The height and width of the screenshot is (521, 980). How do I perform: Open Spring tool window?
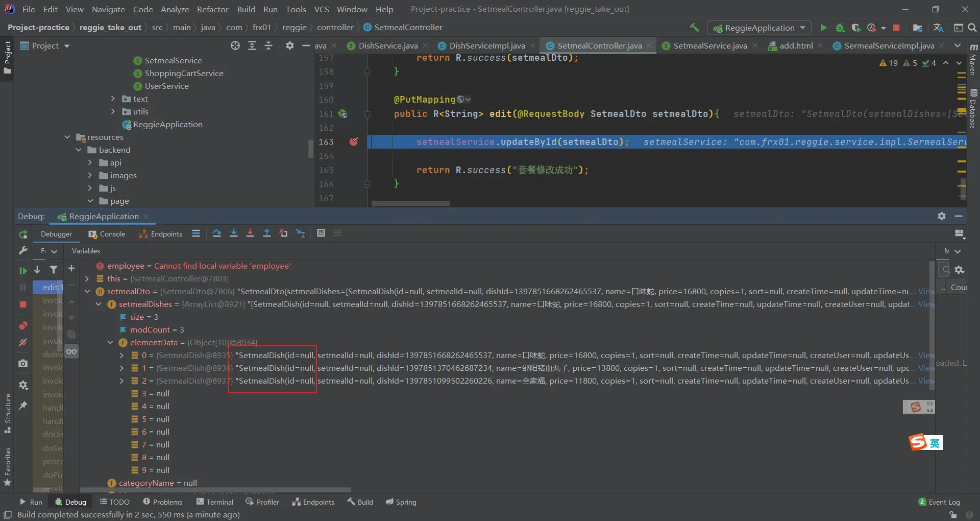pos(401,502)
